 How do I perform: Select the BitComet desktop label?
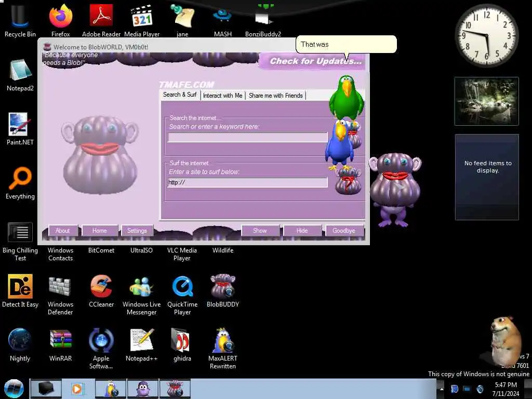pos(101,250)
